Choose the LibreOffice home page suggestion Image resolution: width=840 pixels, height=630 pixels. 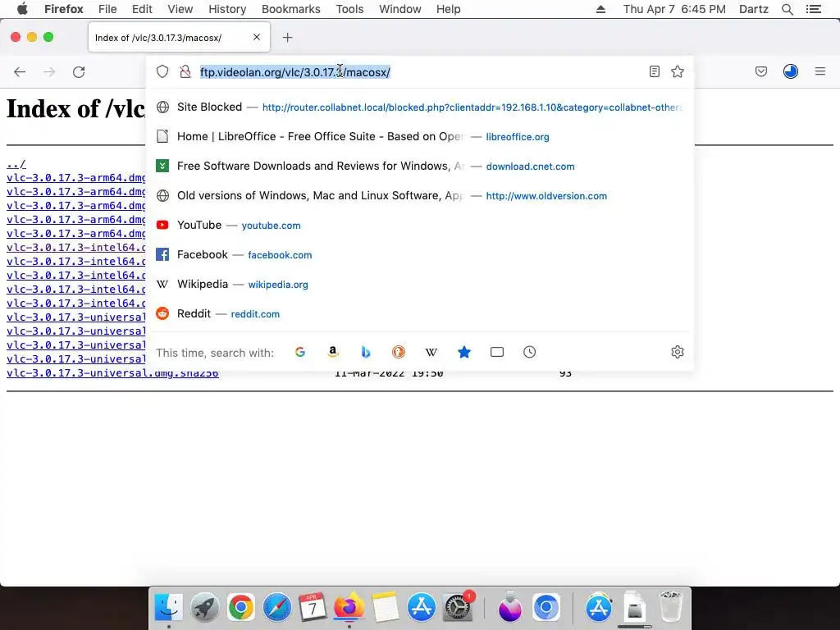coord(419,137)
